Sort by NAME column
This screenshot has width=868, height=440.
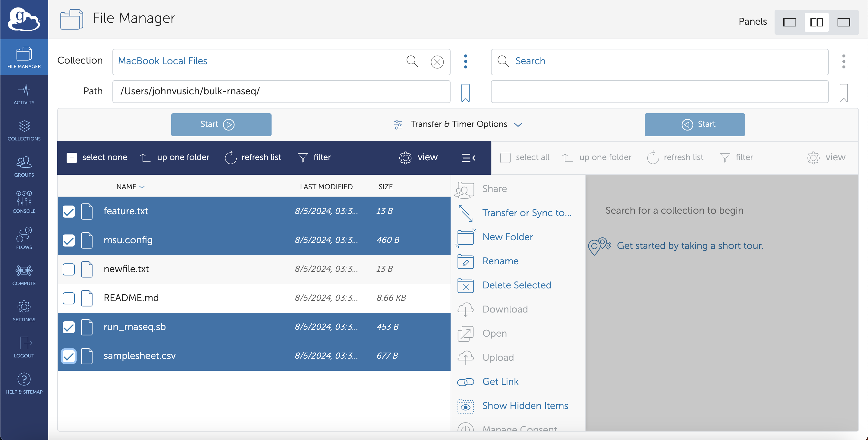coord(130,187)
